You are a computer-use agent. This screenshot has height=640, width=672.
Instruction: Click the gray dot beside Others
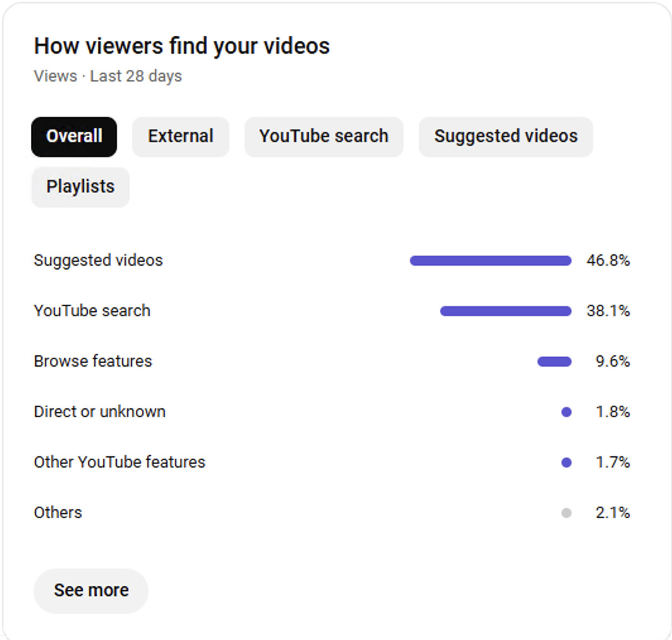[566, 513]
